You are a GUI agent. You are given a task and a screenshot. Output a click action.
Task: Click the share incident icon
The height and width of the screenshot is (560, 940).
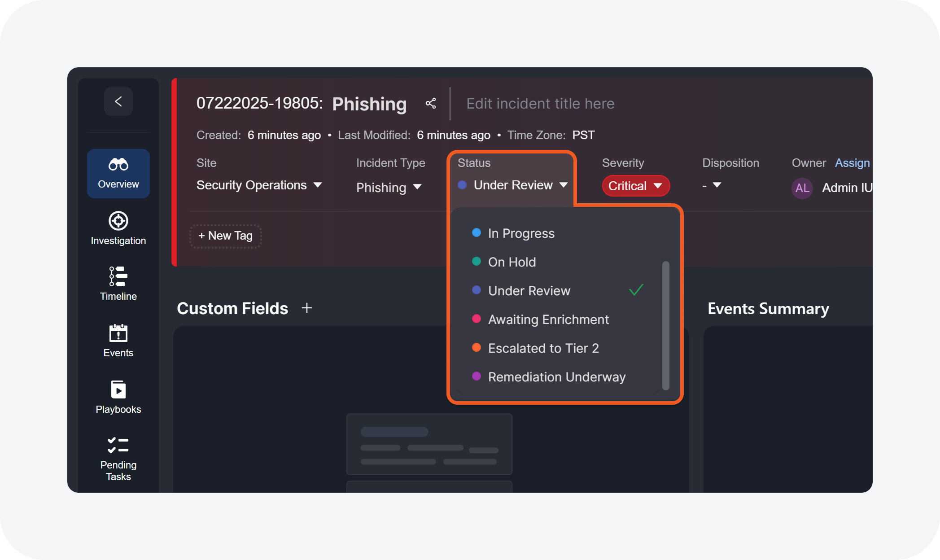pyautogui.click(x=431, y=104)
